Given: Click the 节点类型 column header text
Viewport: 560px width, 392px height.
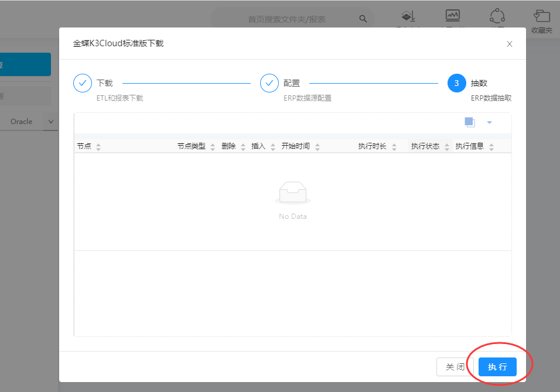Looking at the screenshot, I should pyautogui.click(x=192, y=146).
